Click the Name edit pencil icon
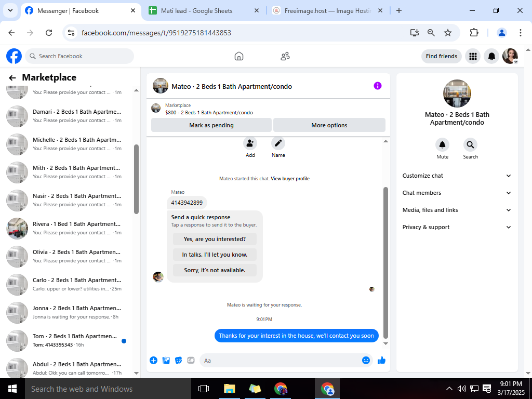The image size is (532, 399). [278, 143]
